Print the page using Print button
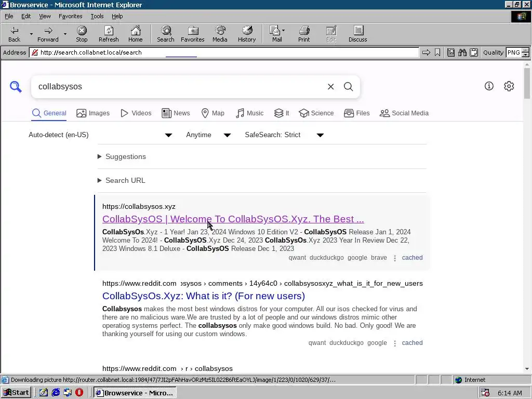The image size is (532, 399). click(x=304, y=34)
